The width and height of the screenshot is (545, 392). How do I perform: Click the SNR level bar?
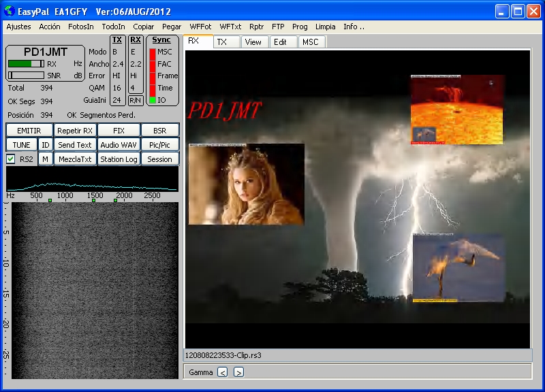[26, 75]
